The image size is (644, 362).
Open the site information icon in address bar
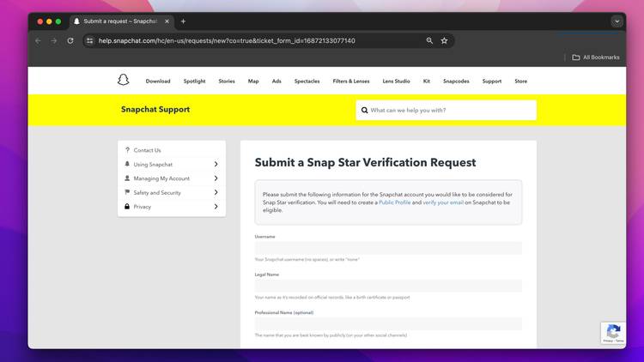pos(89,40)
